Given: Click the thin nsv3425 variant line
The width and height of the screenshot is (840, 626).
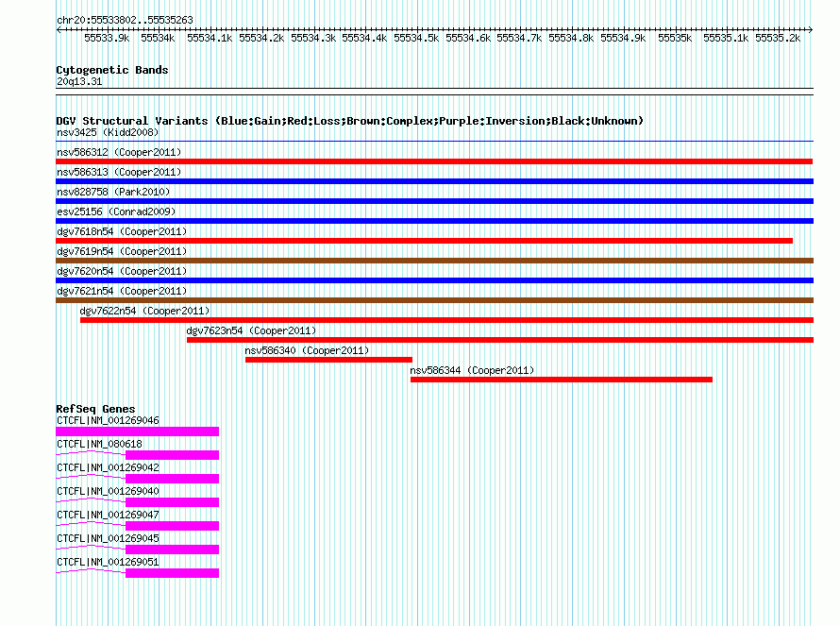Looking at the screenshot, I should click(434, 142).
